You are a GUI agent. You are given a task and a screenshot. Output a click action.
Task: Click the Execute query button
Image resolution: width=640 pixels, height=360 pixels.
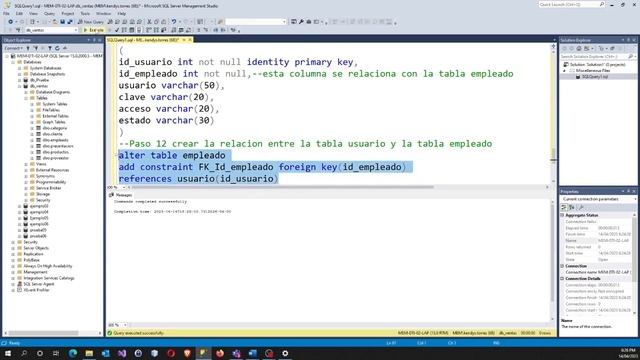coord(93,30)
